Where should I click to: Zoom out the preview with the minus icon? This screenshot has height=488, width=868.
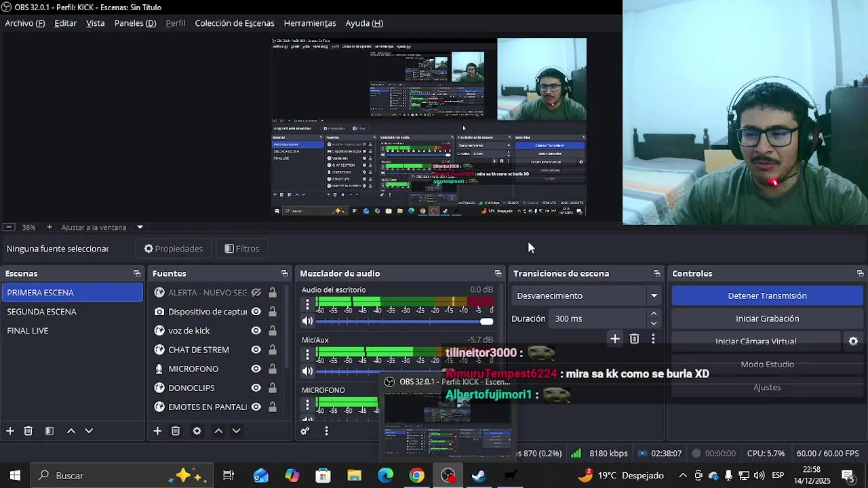(x=8, y=227)
